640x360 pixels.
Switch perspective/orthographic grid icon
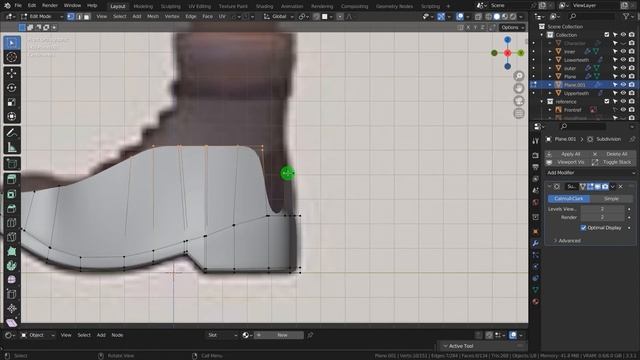pos(519,113)
